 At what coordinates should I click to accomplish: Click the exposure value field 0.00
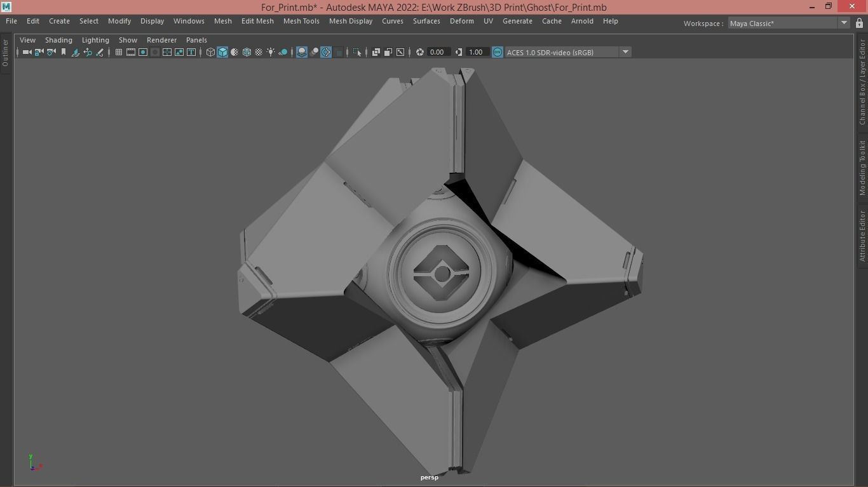[438, 52]
